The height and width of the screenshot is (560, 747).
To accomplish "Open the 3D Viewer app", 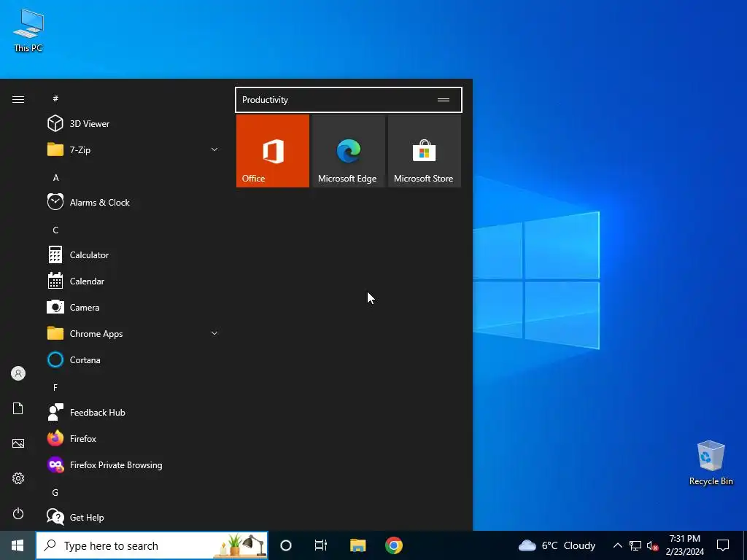I will click(x=133, y=124).
